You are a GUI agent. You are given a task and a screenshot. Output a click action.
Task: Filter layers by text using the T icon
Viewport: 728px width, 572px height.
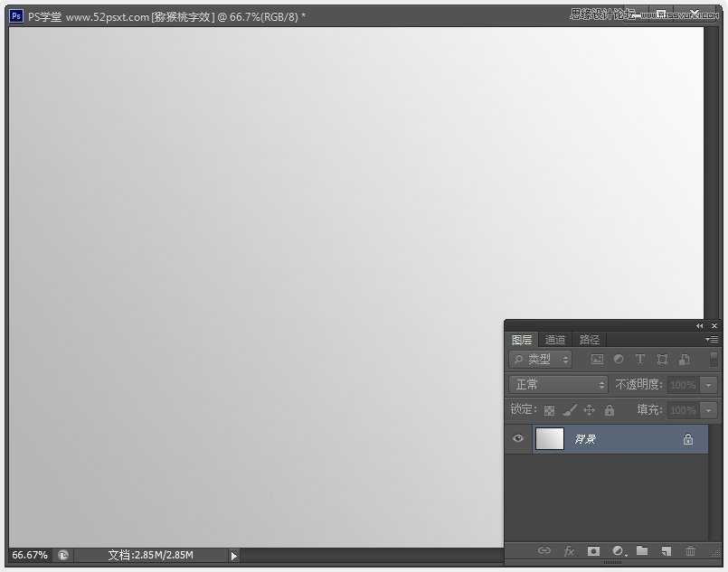pyautogui.click(x=639, y=360)
